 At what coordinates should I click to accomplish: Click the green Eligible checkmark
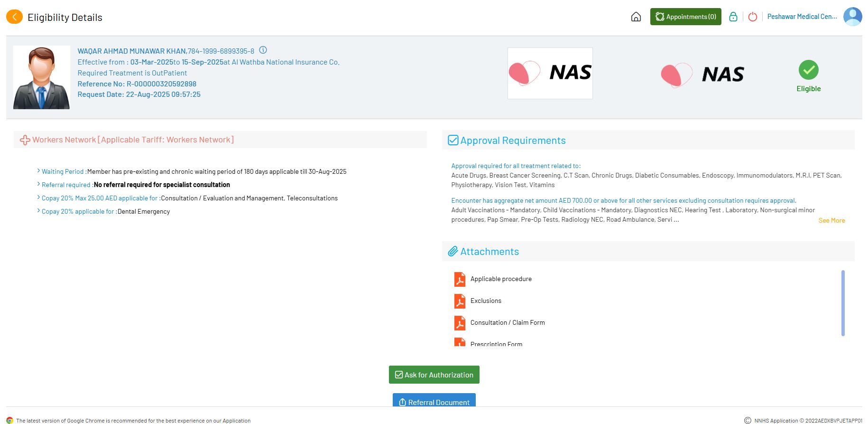808,70
